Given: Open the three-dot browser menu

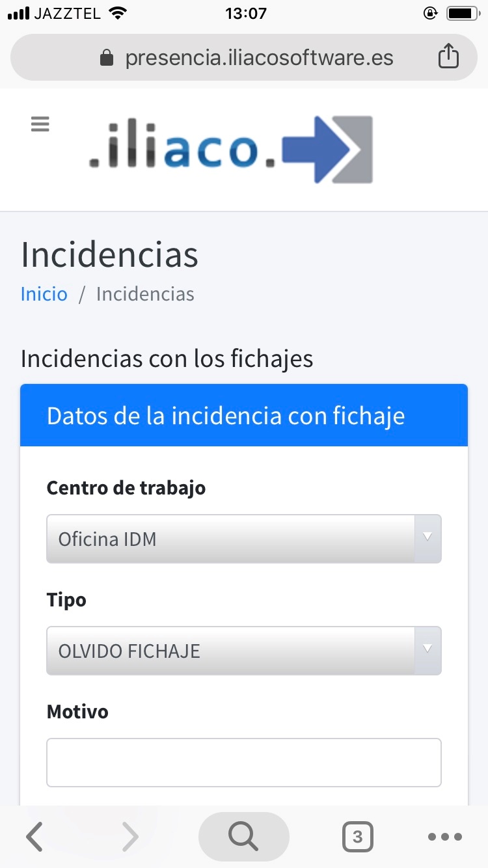Looking at the screenshot, I should pyautogui.click(x=445, y=837).
